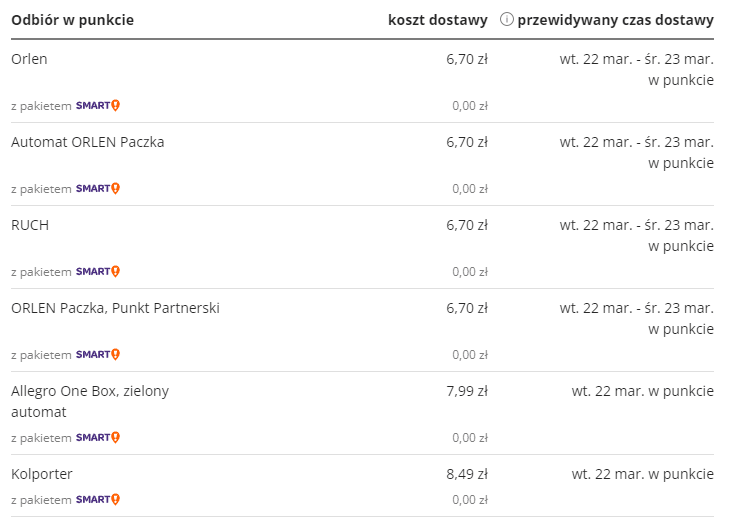Viewport: 735px width, 521px height.
Task: Click the SMART logo under Automat ORLEN Paczka
Action: 98,189
